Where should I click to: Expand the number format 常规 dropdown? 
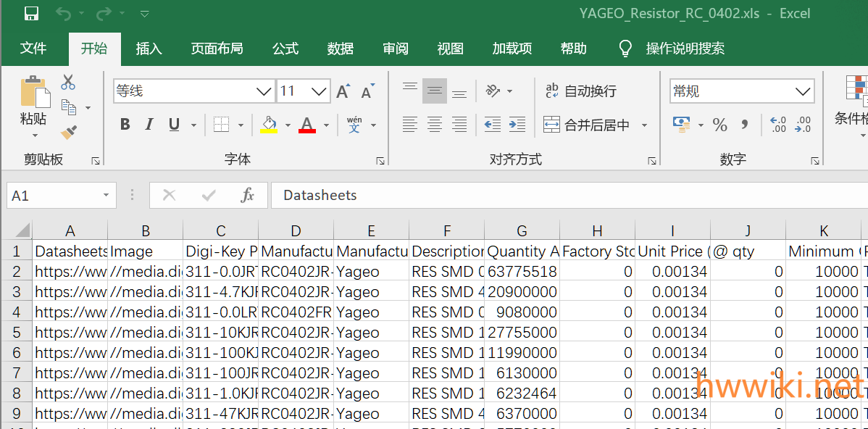click(803, 91)
